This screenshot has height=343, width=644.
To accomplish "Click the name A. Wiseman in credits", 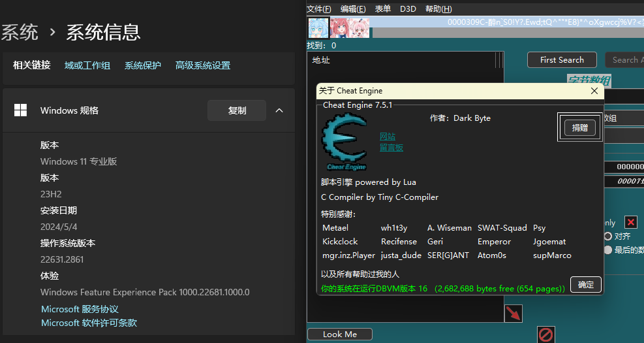I will [x=450, y=228].
